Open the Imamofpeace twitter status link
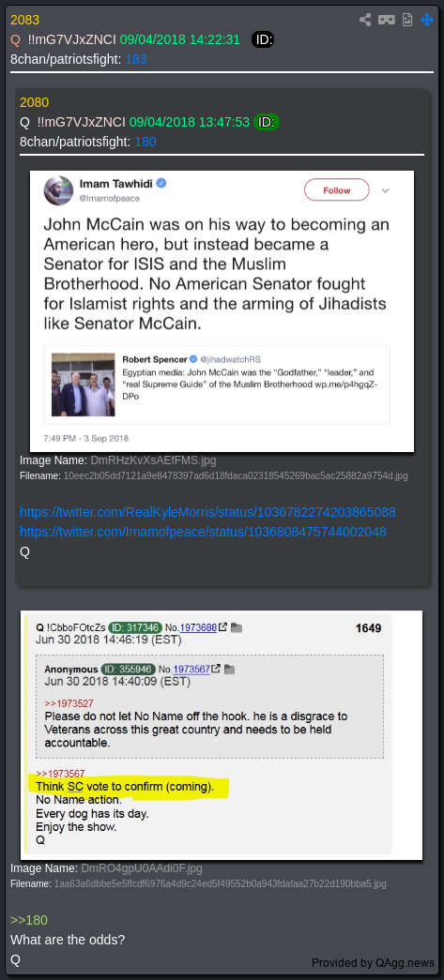Viewport: 444px width, 980px height. pos(203,532)
